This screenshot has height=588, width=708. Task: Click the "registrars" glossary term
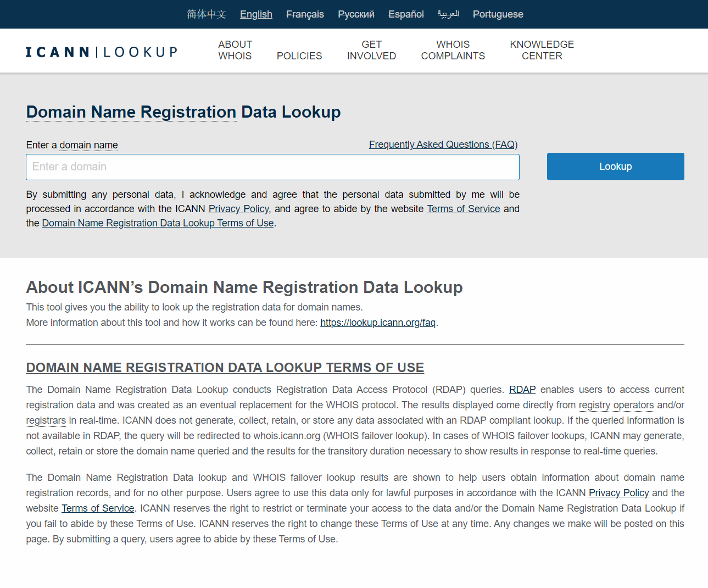coord(46,420)
